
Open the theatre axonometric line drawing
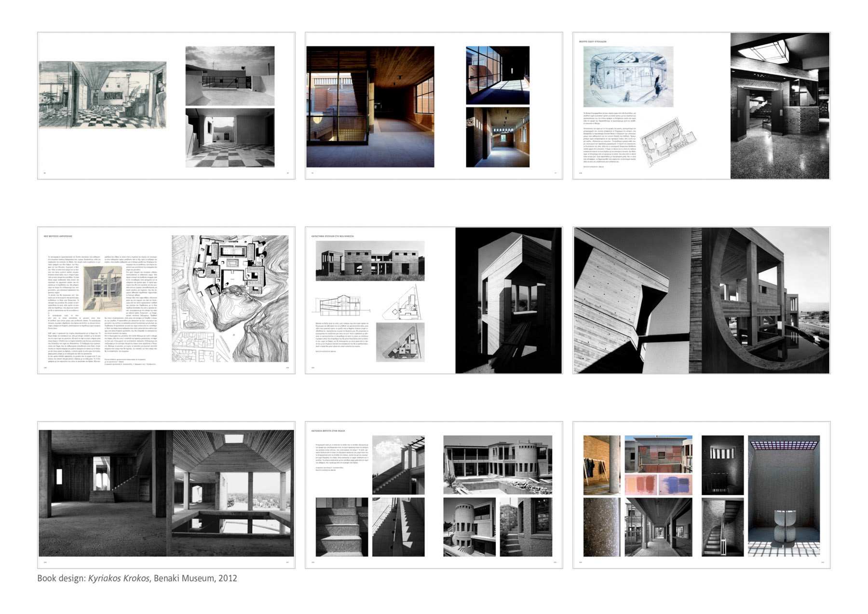(668, 141)
